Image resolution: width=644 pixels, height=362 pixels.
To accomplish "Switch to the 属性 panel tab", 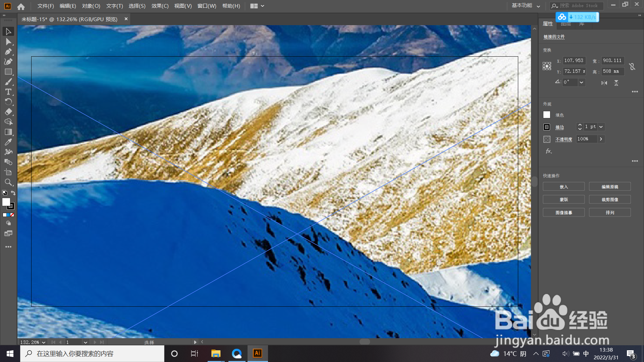I will pos(548,24).
